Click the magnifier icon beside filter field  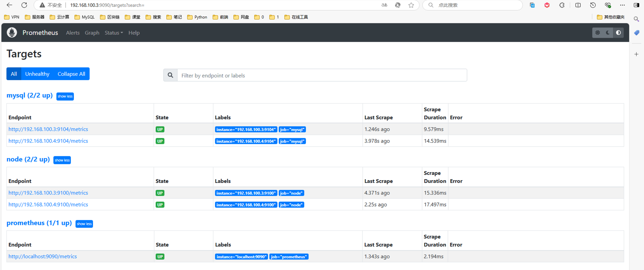point(170,75)
